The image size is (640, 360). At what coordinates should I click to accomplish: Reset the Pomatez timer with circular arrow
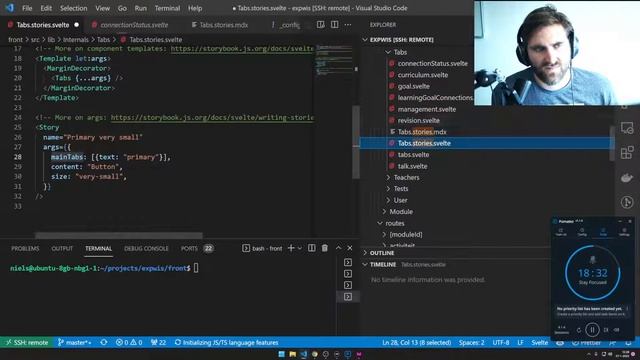pyautogui.click(x=579, y=330)
